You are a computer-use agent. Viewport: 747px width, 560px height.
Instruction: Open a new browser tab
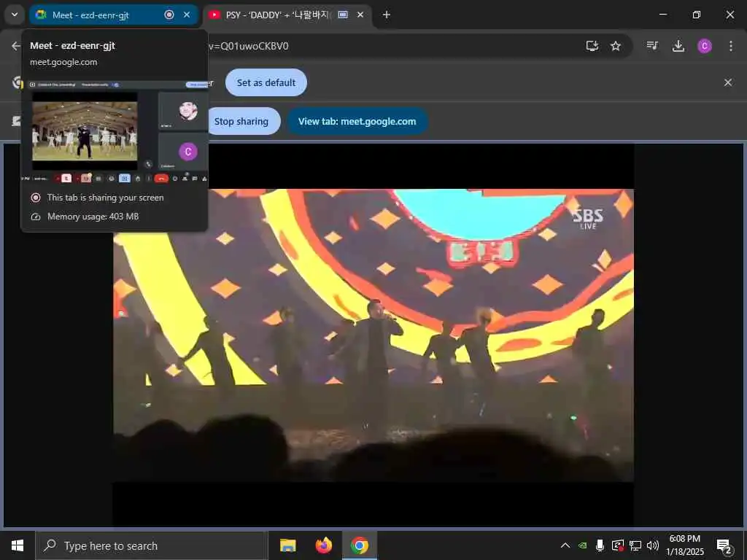coord(387,15)
